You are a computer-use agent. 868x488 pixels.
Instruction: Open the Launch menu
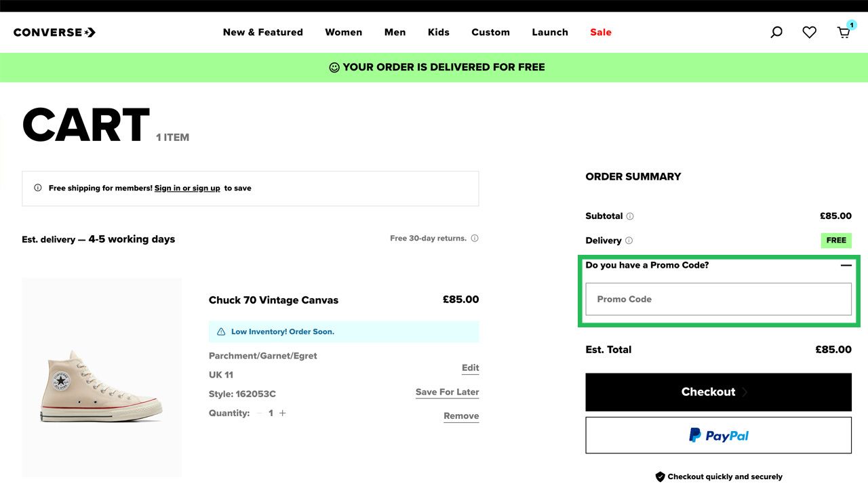tap(550, 32)
